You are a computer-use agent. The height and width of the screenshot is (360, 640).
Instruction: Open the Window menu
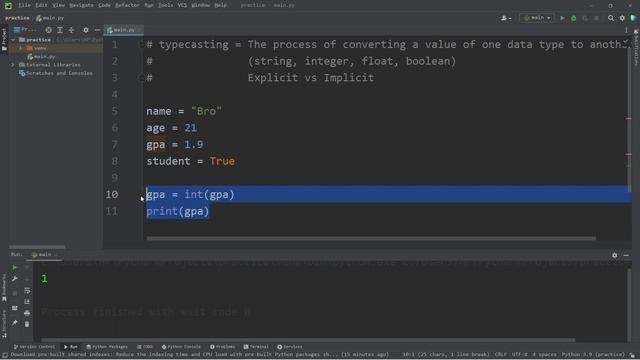[200, 5]
